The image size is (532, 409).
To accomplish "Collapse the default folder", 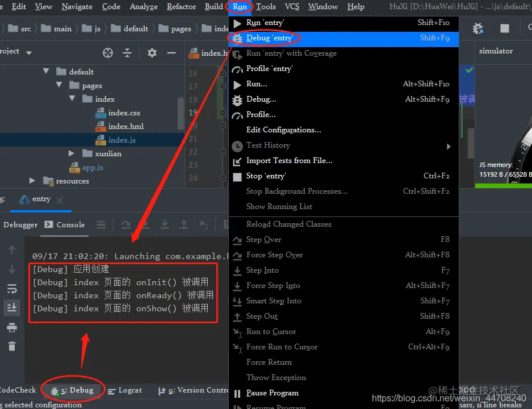I will 46,71.
